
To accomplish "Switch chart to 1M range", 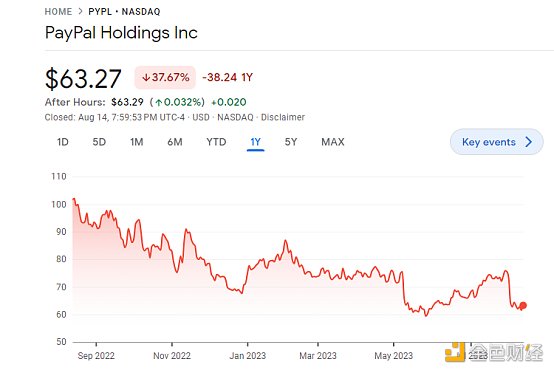I will 136,142.
